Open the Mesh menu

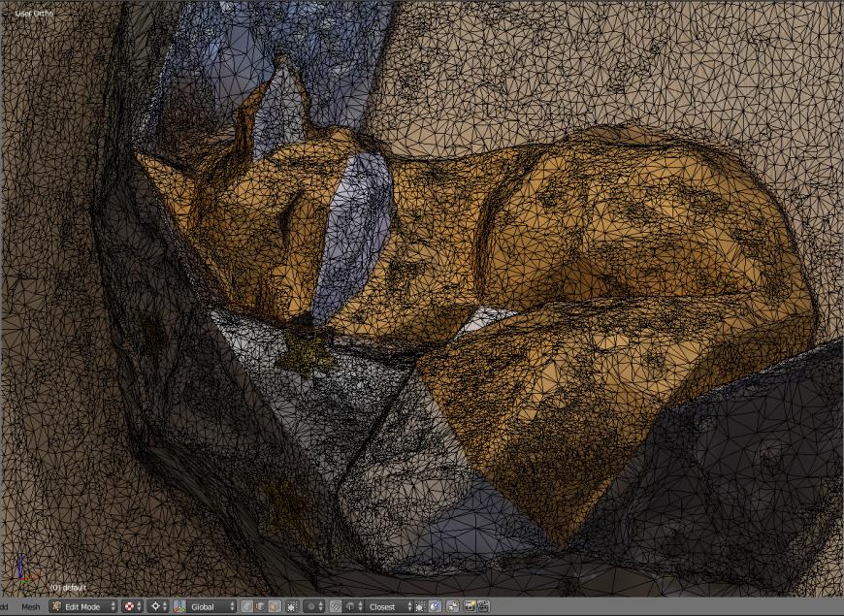(31, 607)
